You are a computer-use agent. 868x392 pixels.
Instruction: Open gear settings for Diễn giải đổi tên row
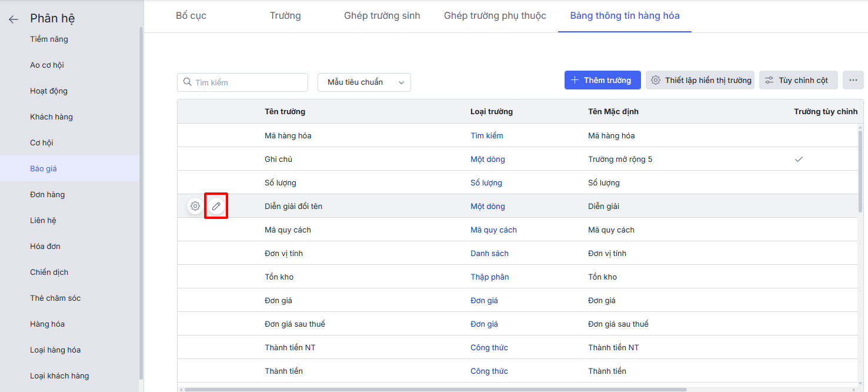pos(195,207)
